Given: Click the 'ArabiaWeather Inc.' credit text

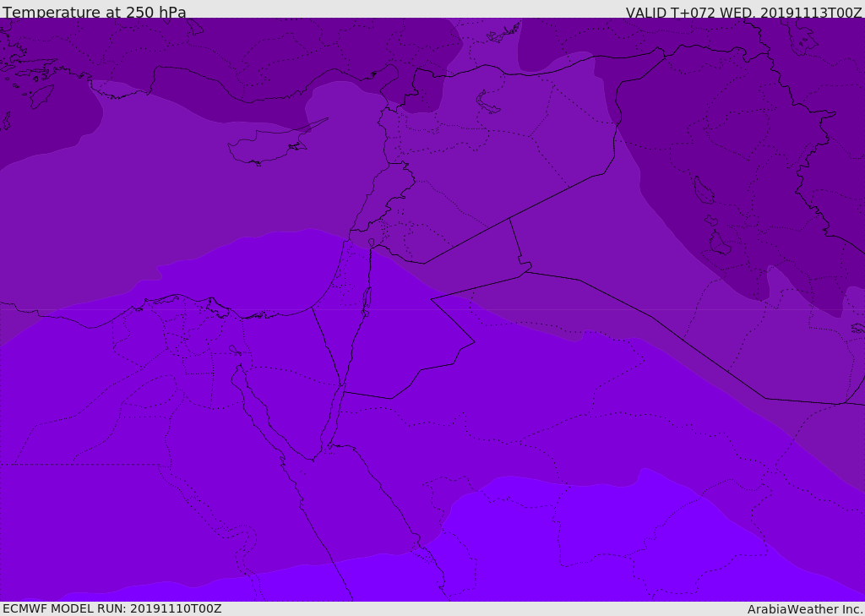Looking at the screenshot, I should [805, 609].
